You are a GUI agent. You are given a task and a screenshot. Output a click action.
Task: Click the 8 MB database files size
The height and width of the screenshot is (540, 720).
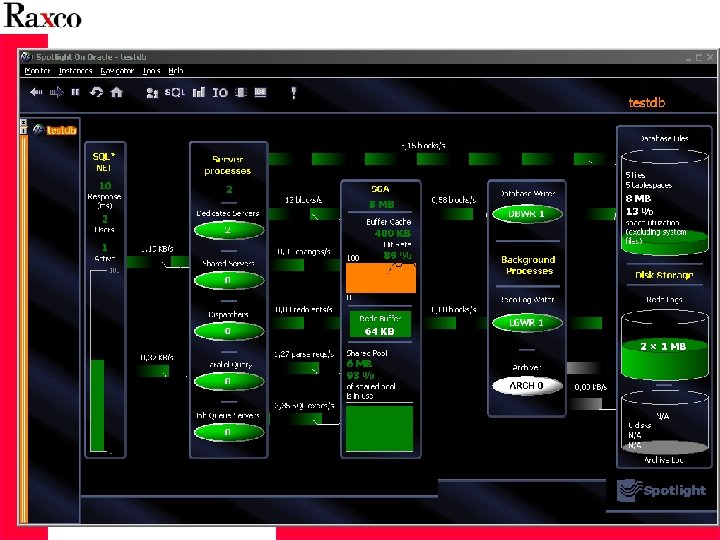[638, 199]
